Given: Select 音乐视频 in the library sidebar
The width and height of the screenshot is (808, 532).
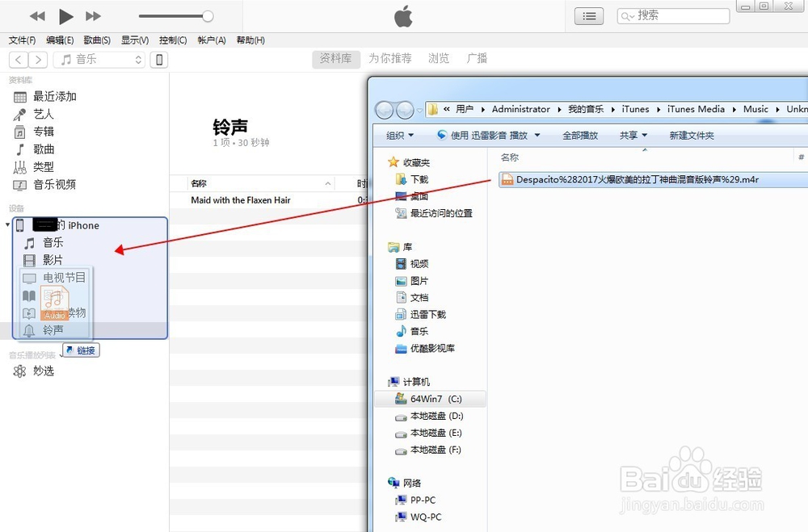Looking at the screenshot, I should click(55, 184).
